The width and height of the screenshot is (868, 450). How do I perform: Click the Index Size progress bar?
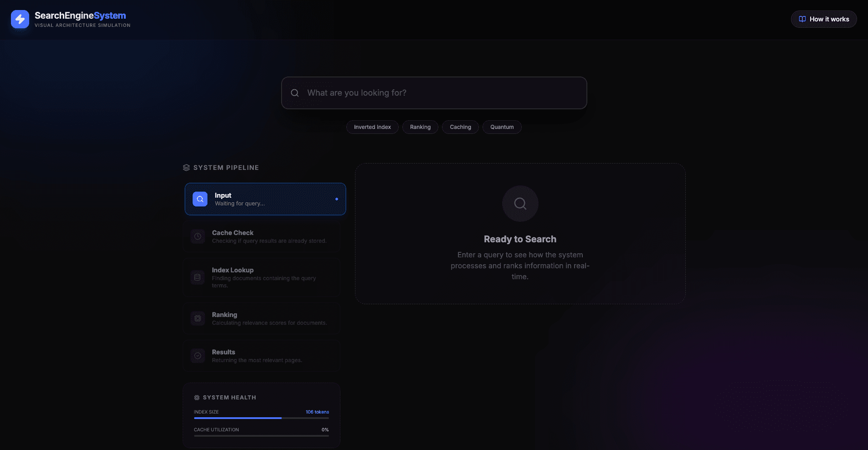pos(262,418)
